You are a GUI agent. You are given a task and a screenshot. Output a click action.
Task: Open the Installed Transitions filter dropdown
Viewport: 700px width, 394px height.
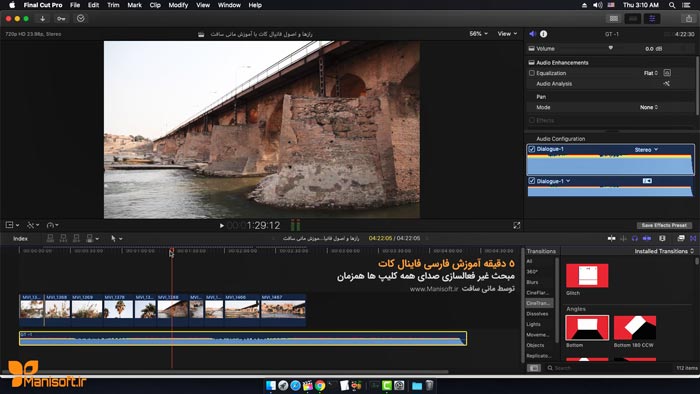(664, 251)
